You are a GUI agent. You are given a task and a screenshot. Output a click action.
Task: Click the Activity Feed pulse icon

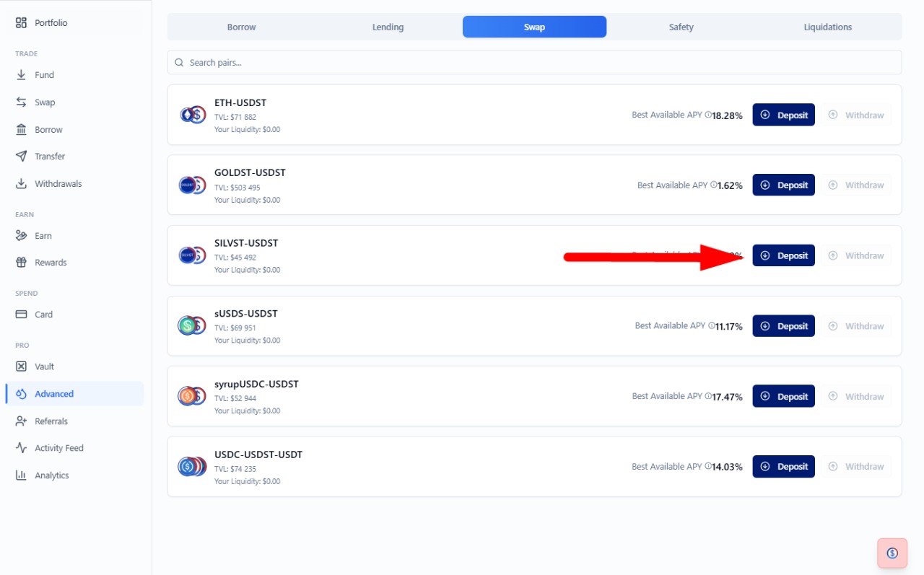pos(21,448)
